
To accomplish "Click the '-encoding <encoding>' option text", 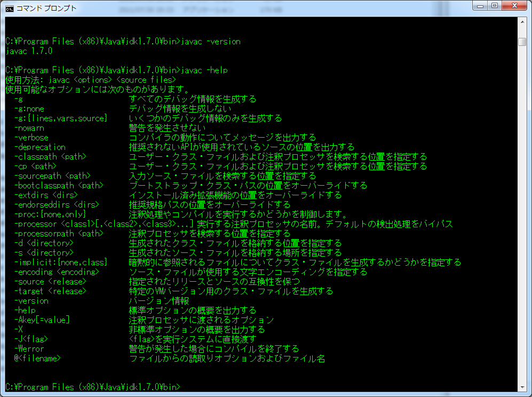I will tap(57, 272).
